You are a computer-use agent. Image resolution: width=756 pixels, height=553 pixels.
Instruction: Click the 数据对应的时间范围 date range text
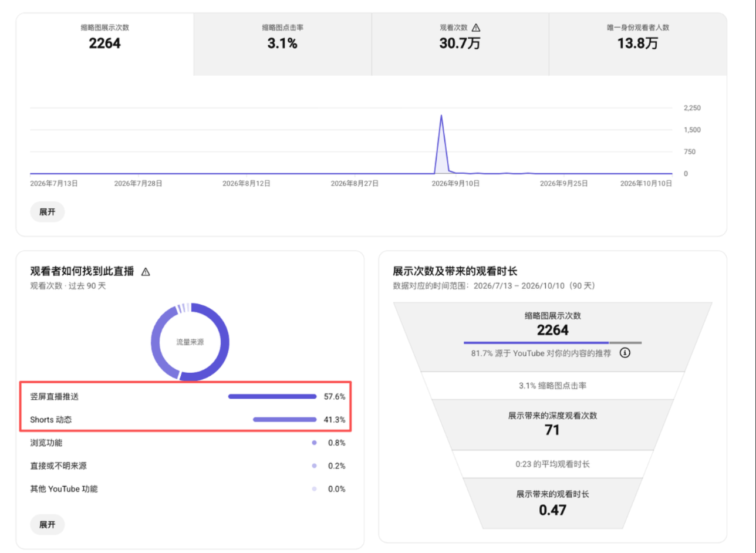pos(494,286)
